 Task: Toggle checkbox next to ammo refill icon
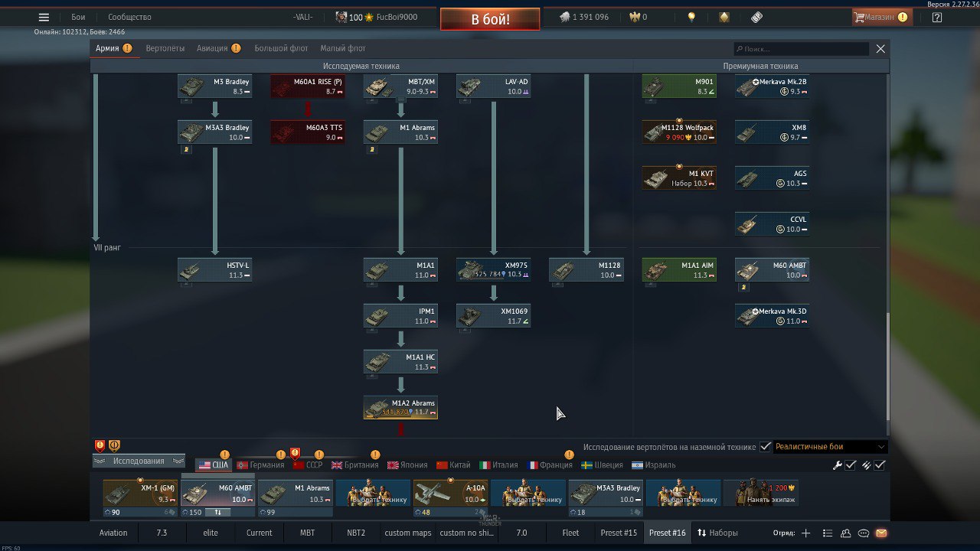click(x=880, y=465)
